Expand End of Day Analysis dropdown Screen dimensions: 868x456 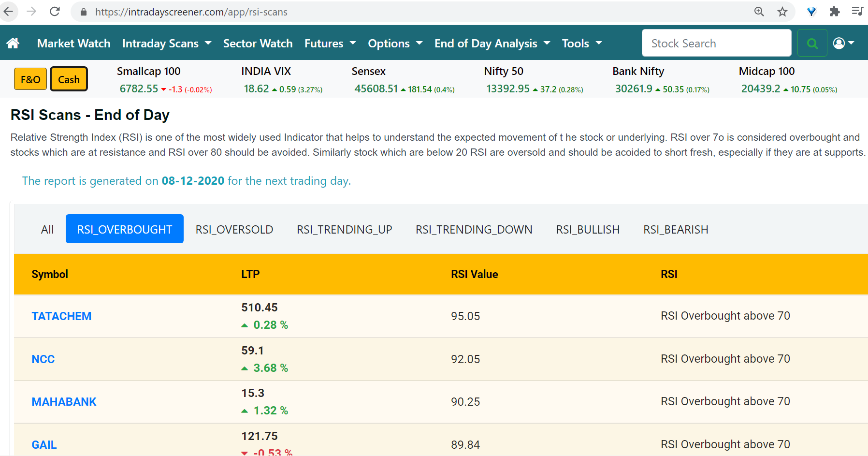click(x=492, y=44)
